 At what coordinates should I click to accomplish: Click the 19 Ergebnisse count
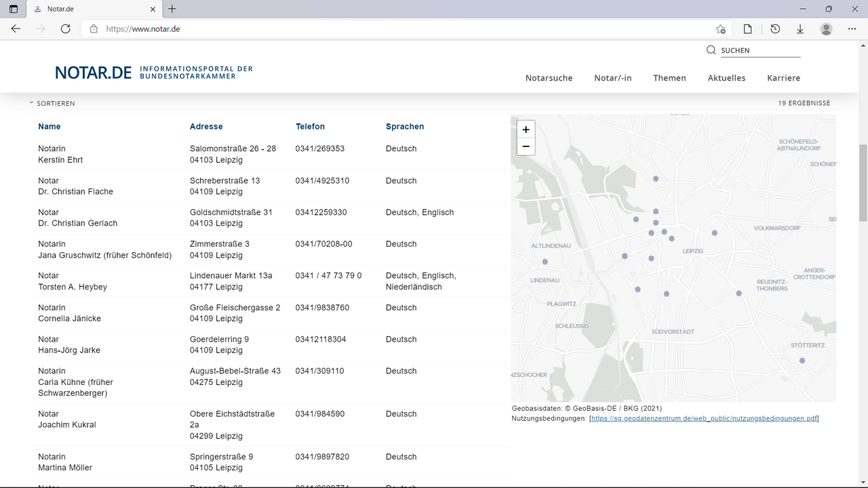click(x=804, y=104)
